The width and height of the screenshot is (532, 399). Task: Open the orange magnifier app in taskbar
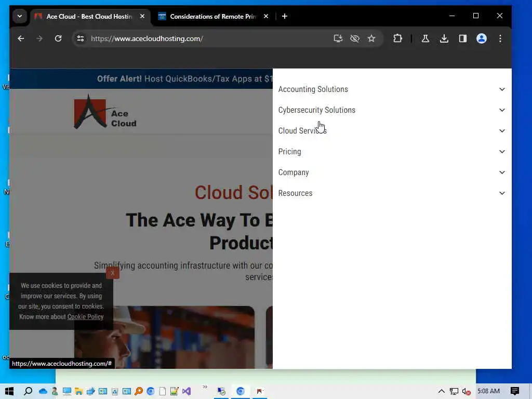(138, 391)
